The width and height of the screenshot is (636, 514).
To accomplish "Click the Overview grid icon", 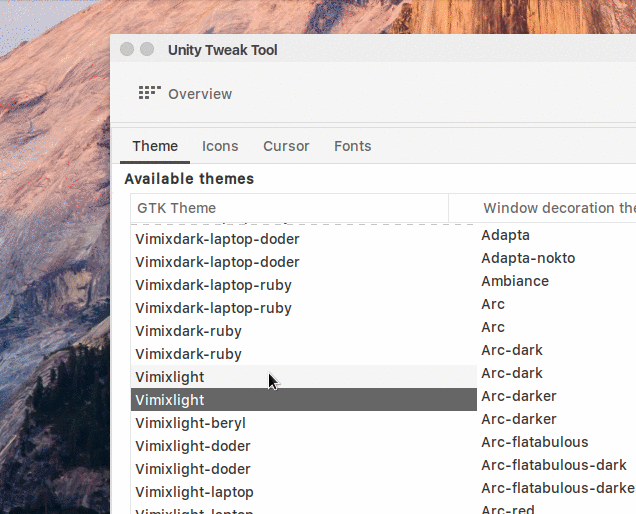I will [150, 93].
